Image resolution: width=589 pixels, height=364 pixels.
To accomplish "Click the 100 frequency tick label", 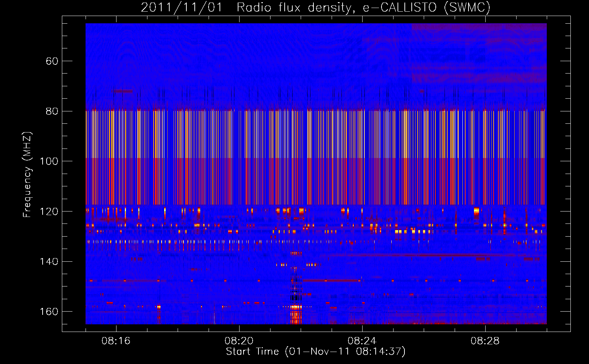I will [49, 161].
